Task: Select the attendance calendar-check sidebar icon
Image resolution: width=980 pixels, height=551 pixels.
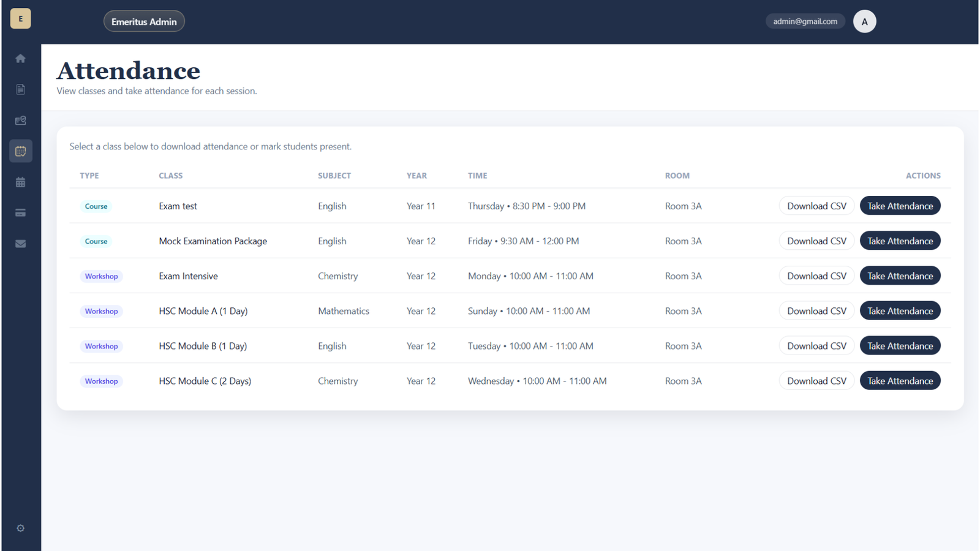Action: pos(20,151)
